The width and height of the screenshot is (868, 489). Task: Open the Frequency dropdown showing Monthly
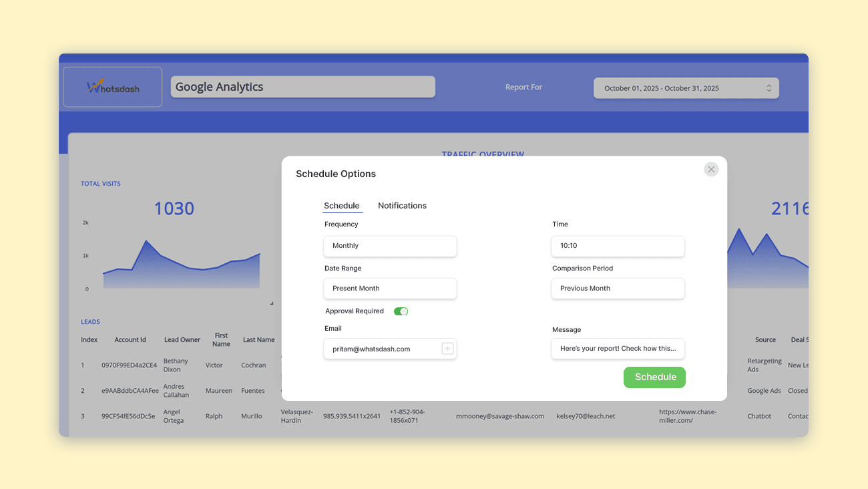[x=390, y=246]
